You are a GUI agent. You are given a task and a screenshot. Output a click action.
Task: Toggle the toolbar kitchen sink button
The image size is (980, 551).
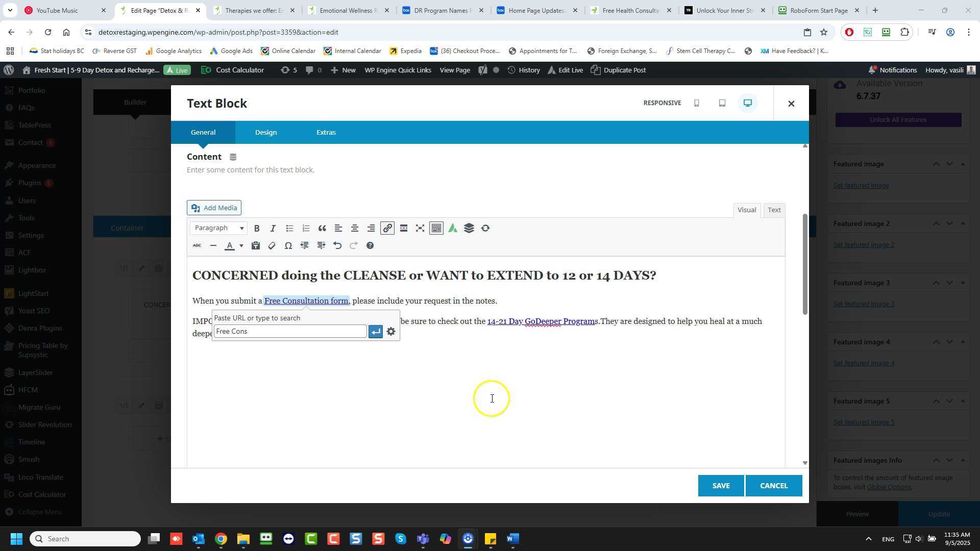436,229
